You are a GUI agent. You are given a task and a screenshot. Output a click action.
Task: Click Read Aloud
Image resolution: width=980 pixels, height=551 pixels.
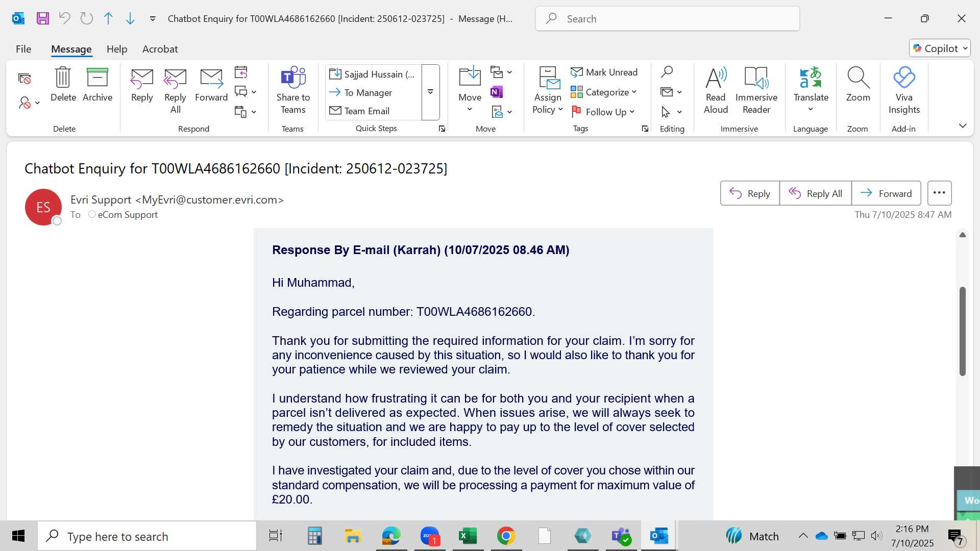[716, 91]
